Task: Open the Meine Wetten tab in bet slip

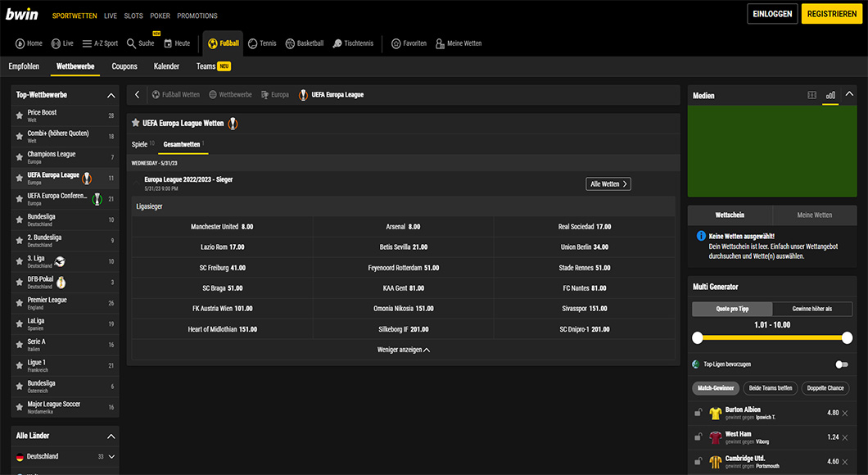Action: click(x=814, y=215)
